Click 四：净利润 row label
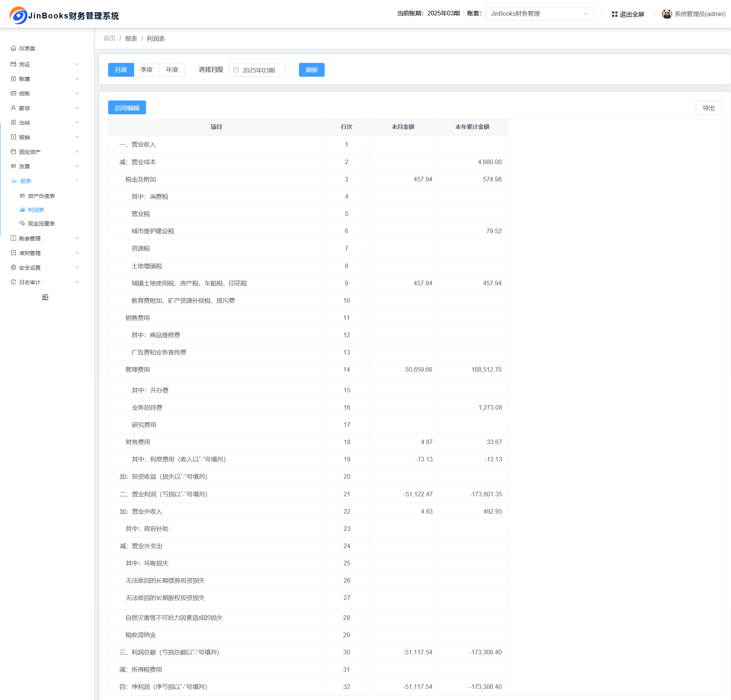The image size is (731, 700). [163, 687]
